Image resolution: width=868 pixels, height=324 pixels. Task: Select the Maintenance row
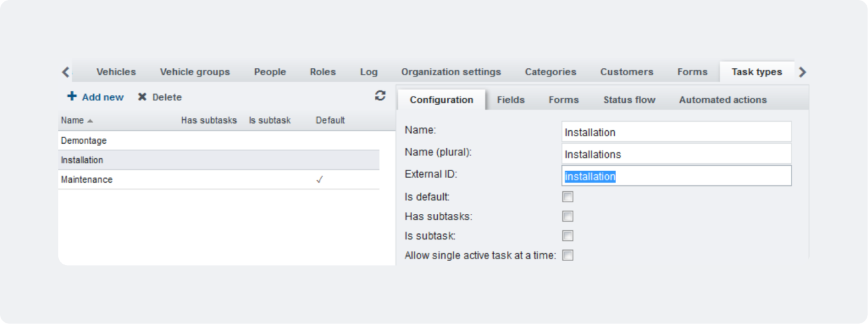click(218, 179)
